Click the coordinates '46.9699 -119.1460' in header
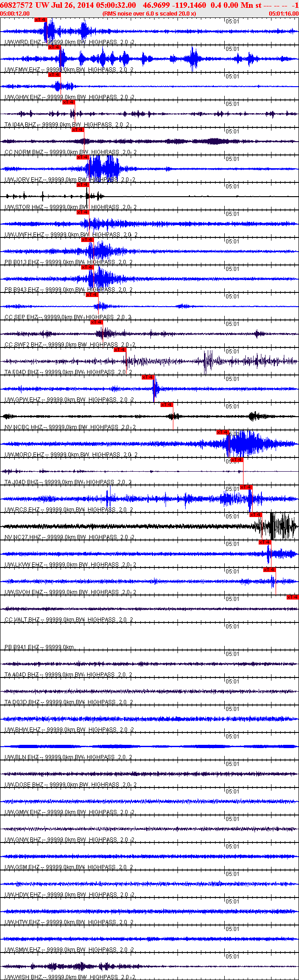 174,5
